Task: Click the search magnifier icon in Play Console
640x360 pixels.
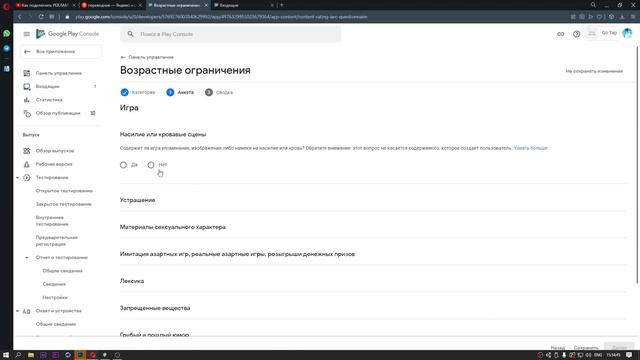Action: coord(130,34)
